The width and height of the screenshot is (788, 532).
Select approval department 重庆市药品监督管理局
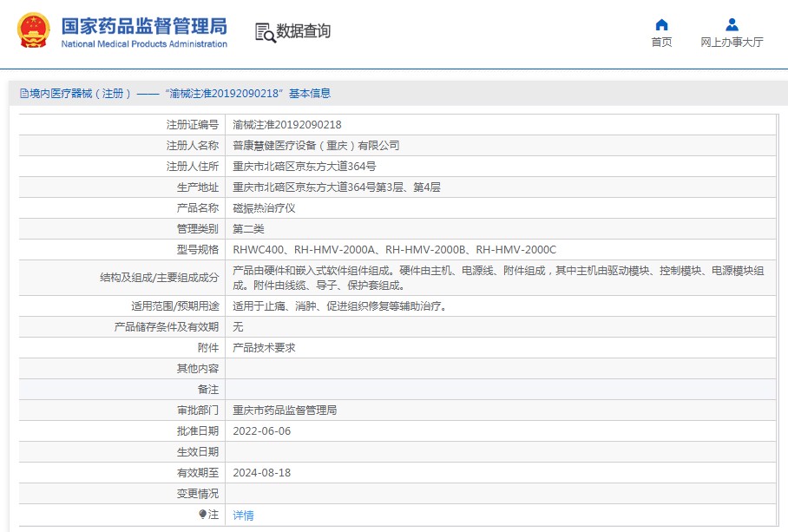pos(285,410)
